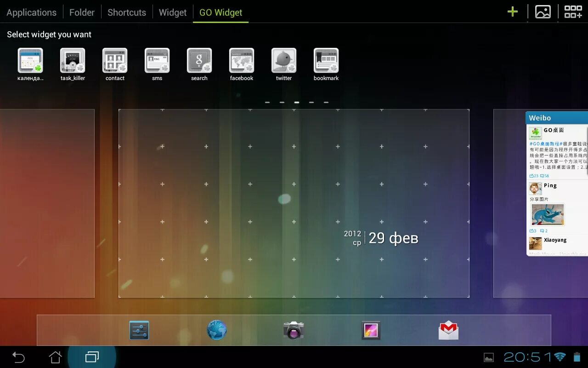Open the Shortcuts tab
Image resolution: width=588 pixels, height=368 pixels.
click(127, 12)
